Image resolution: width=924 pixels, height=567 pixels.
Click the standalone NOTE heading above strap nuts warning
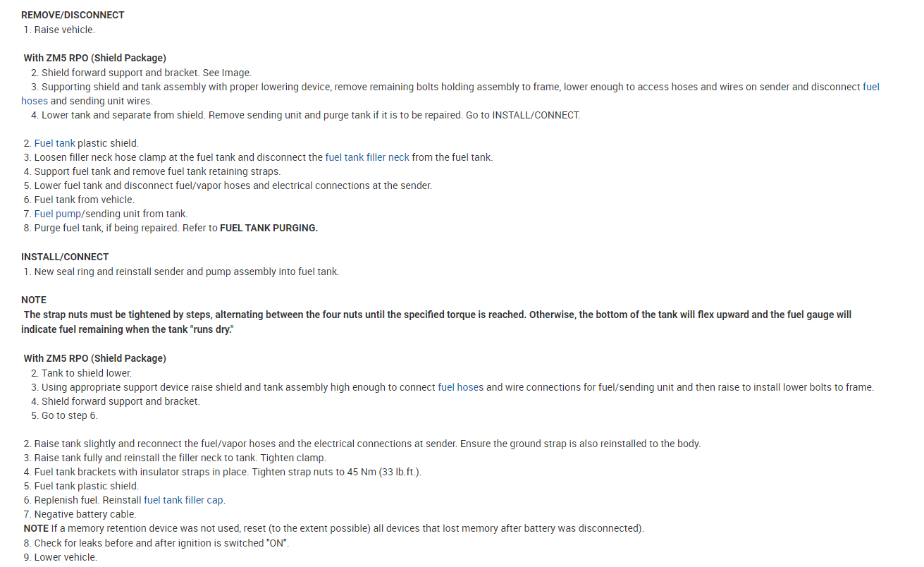[x=34, y=300]
